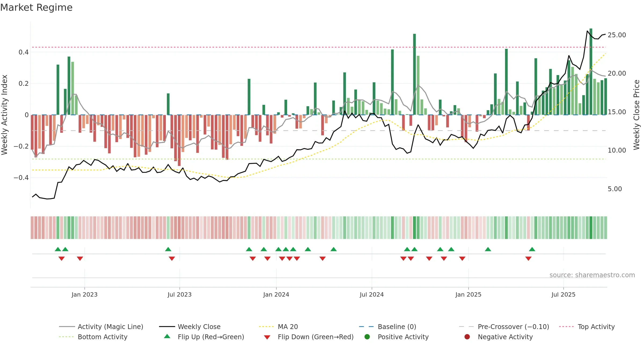This screenshot has width=644, height=362.
Task: Click the Jul 2025 x-axis label
Action: click(563, 295)
